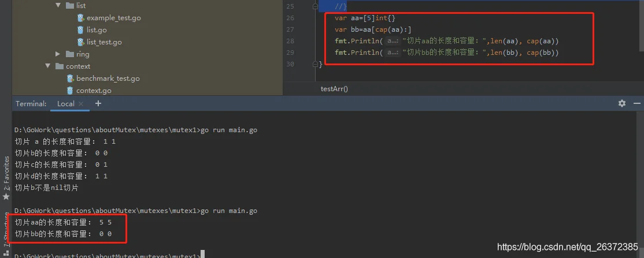
Task: Hide the terminal panel with the minimize icon
Action: tap(636, 103)
